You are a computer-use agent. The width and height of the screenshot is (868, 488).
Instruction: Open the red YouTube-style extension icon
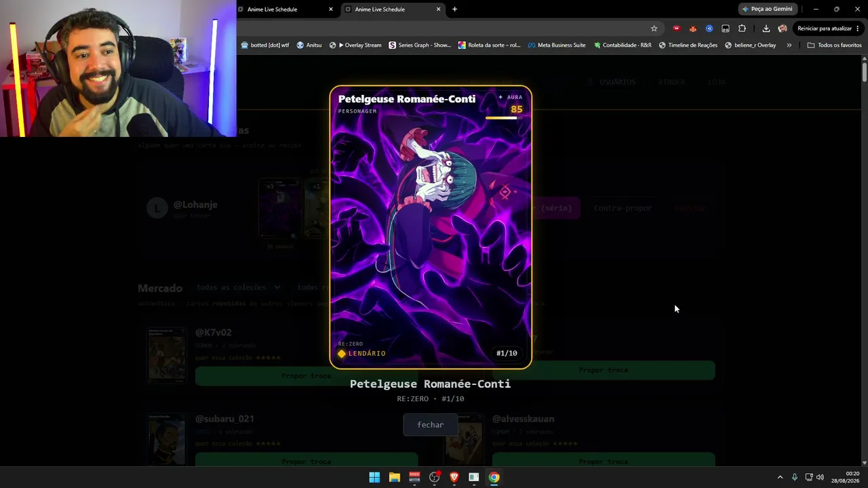[x=676, y=28]
